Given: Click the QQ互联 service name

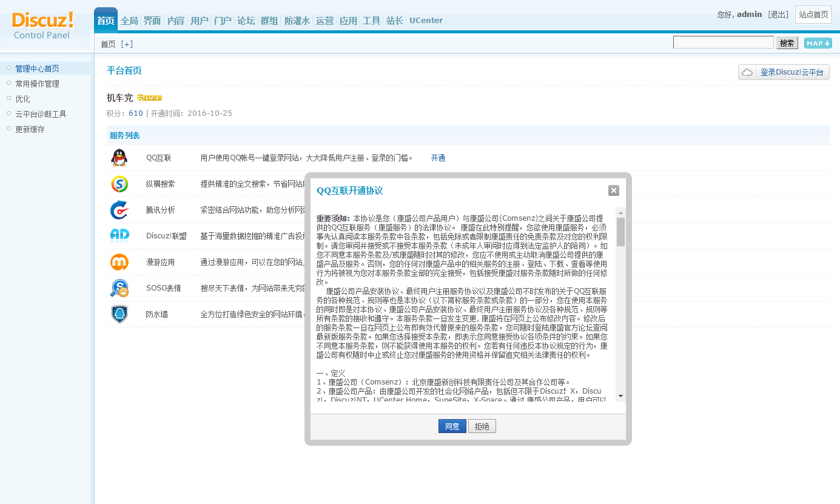Looking at the screenshot, I should coord(159,158).
